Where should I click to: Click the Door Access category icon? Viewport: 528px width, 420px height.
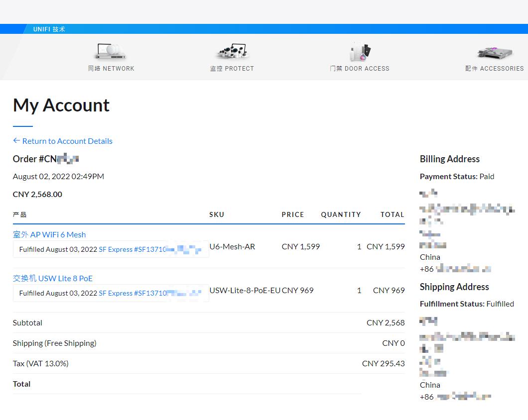(360, 52)
